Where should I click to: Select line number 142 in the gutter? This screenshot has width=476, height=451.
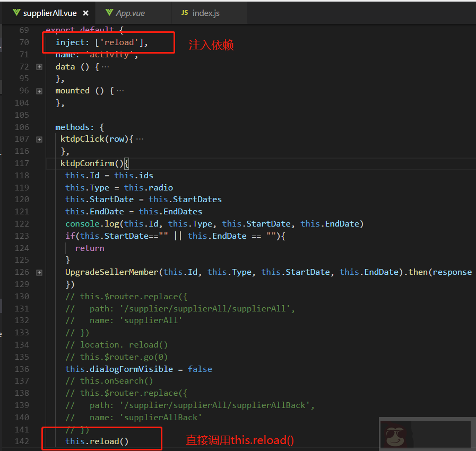22,441
